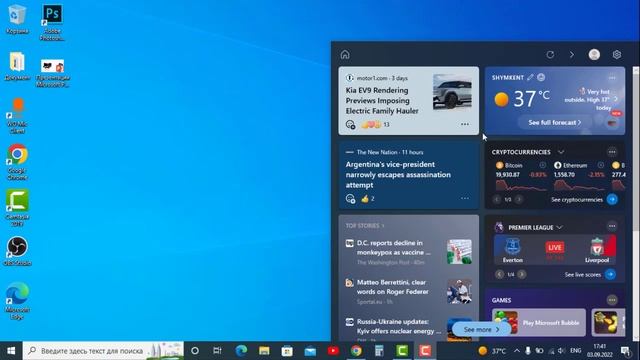Click the 37°C weather widget on taskbar
640x360 pixels.
[x=492, y=351]
